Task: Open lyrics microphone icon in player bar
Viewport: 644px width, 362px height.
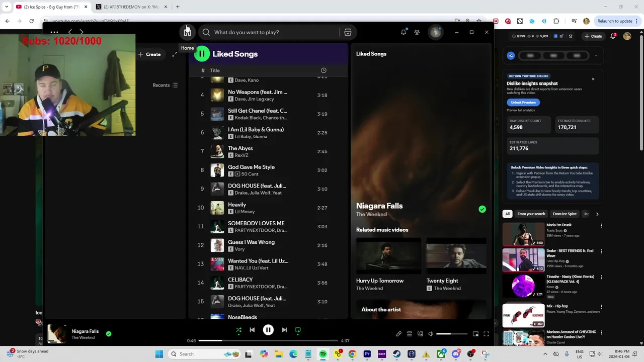Action: [x=398, y=334]
